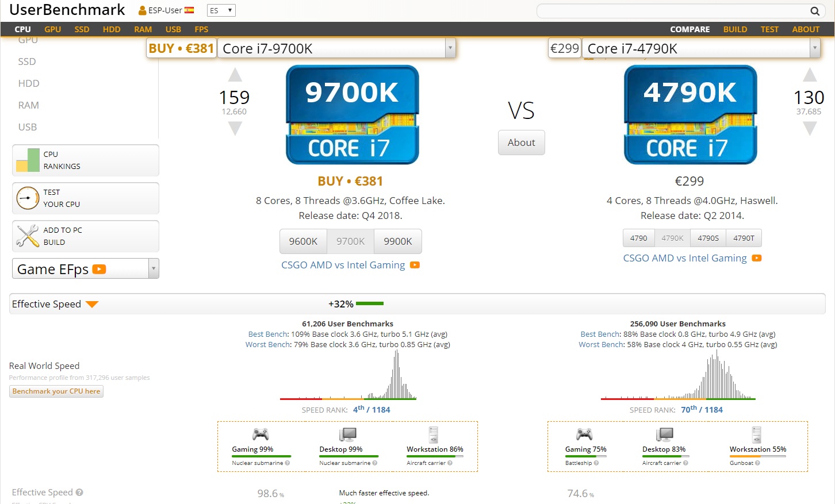Open the SSD tab in navbar
835x504 pixels.
[x=82, y=29]
